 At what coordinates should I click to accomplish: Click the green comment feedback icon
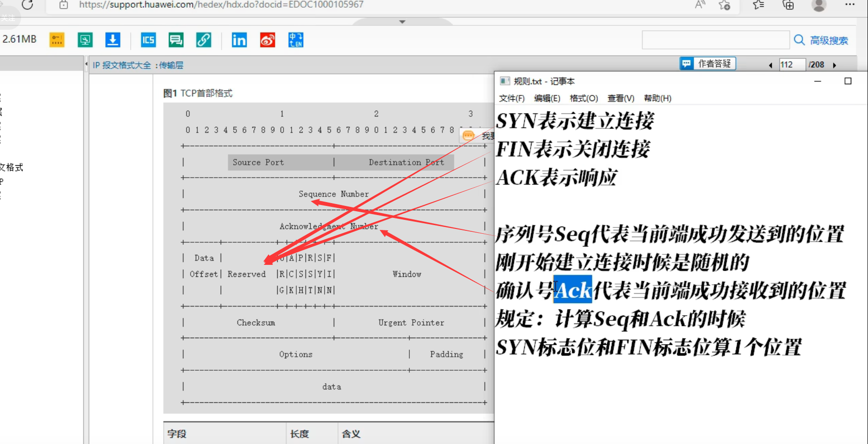pos(176,40)
